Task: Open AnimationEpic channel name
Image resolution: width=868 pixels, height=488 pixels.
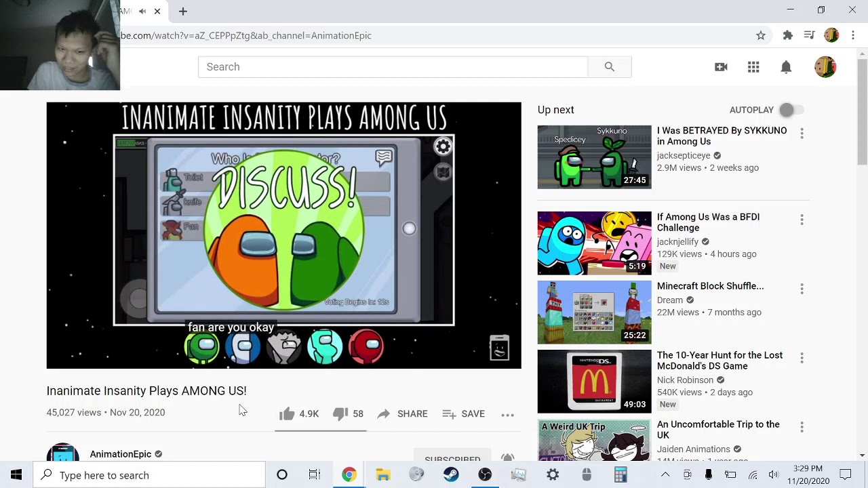Action: 121,454
